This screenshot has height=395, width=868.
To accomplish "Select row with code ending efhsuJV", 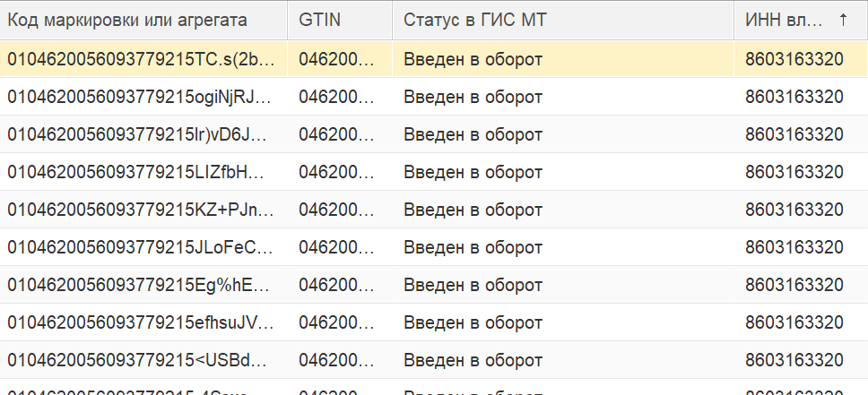I will pos(434,322).
